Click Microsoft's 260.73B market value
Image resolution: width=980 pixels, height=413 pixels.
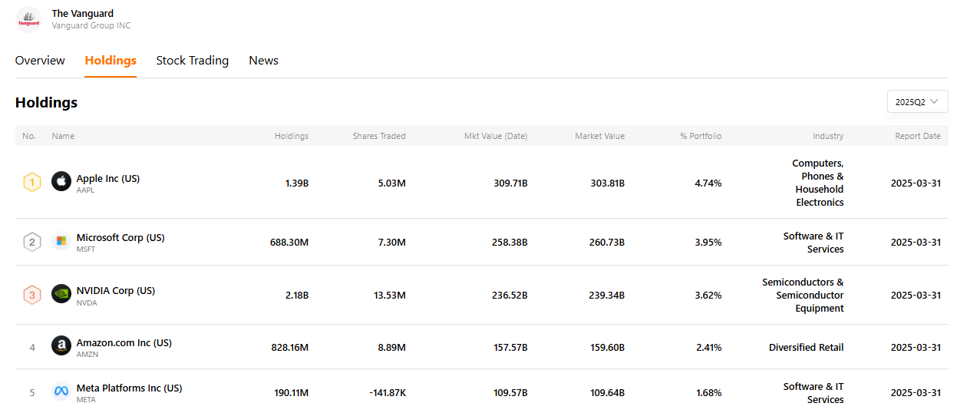[607, 242]
